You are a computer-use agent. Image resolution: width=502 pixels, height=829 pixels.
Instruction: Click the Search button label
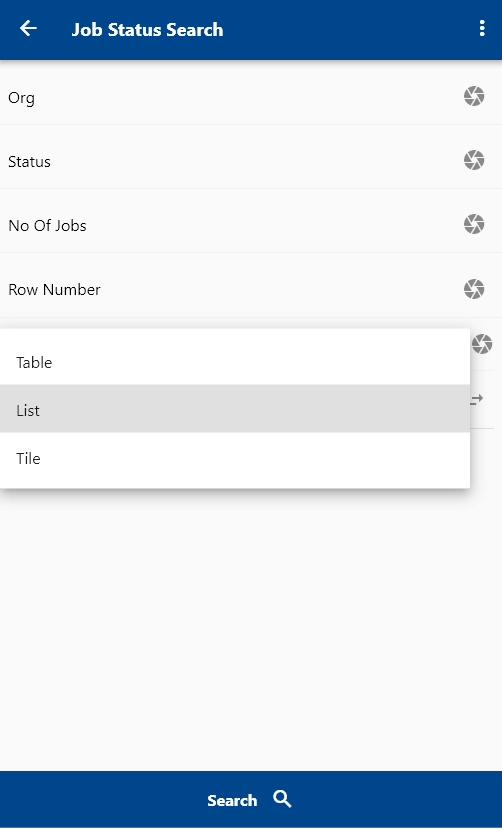(232, 800)
